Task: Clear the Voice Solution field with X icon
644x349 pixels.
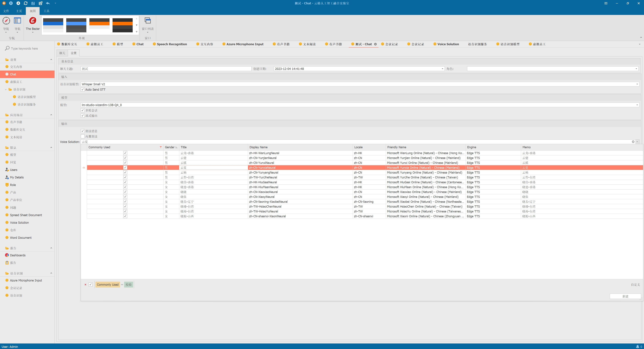Action: [633, 142]
